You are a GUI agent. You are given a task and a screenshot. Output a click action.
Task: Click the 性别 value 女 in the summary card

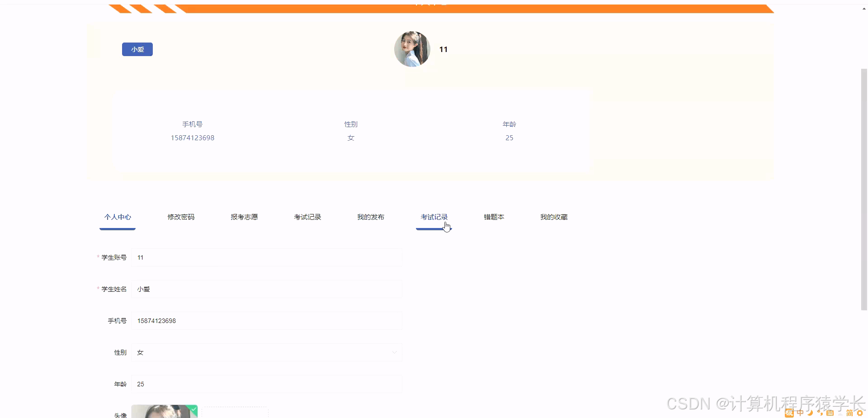tap(351, 138)
